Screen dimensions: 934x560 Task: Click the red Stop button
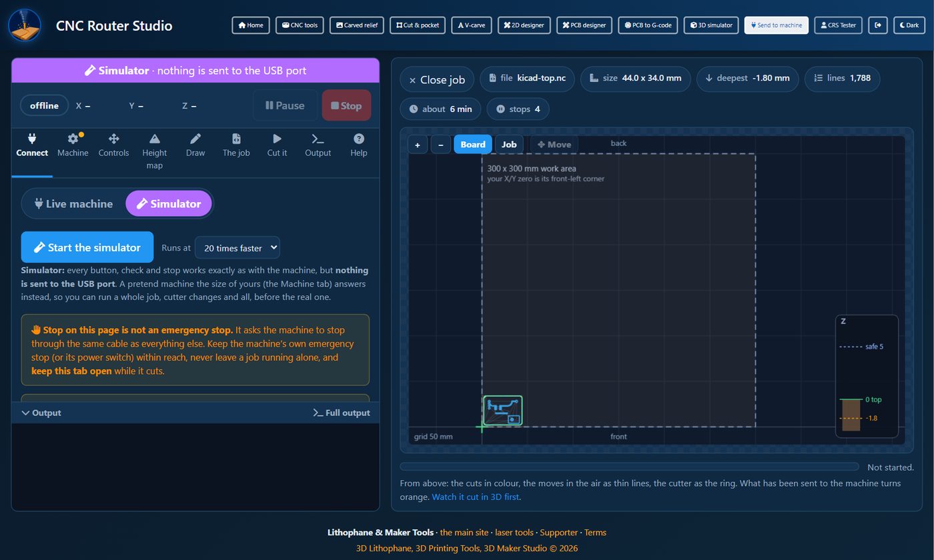point(346,105)
